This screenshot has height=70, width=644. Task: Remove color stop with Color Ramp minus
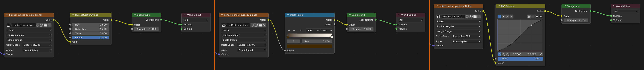tap(294, 30)
